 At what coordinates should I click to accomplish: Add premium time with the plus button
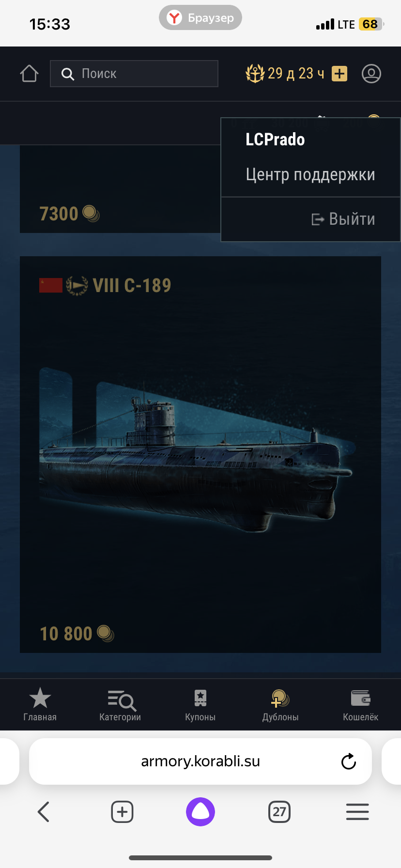tap(339, 74)
